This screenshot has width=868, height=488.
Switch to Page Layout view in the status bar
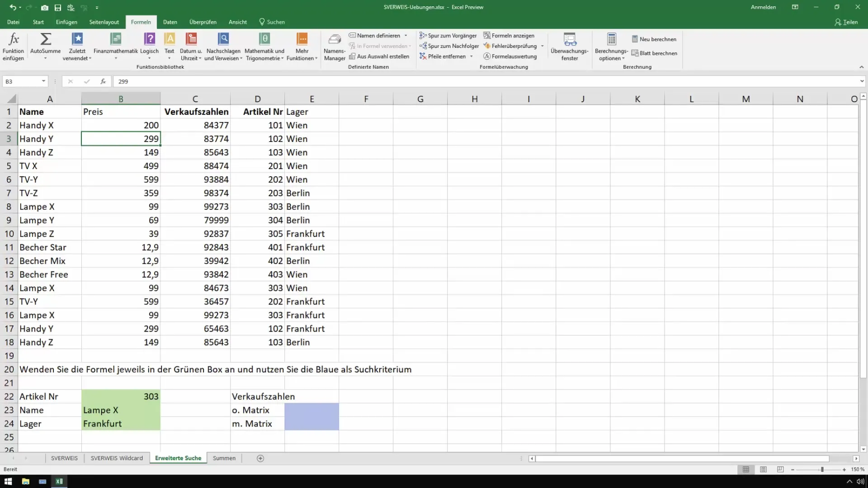coord(763,469)
